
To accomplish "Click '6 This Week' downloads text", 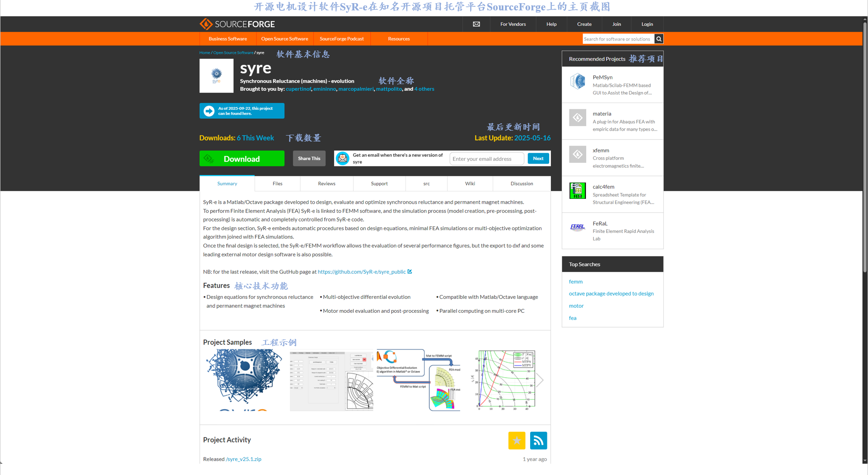I will point(255,138).
